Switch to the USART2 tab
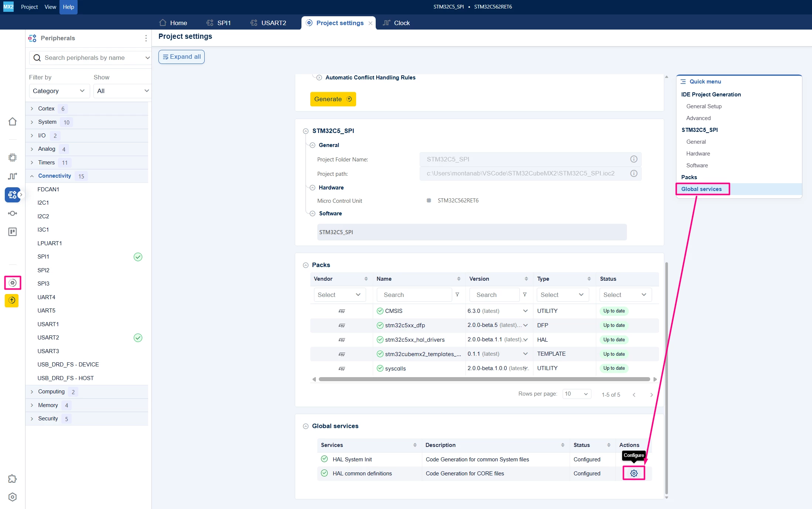The image size is (812, 509). click(268, 23)
